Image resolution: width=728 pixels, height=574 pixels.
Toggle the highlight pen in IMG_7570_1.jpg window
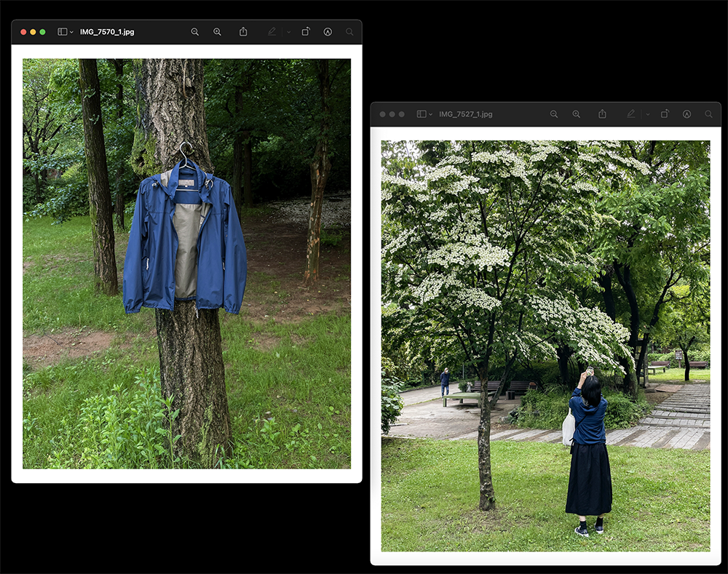click(x=272, y=32)
